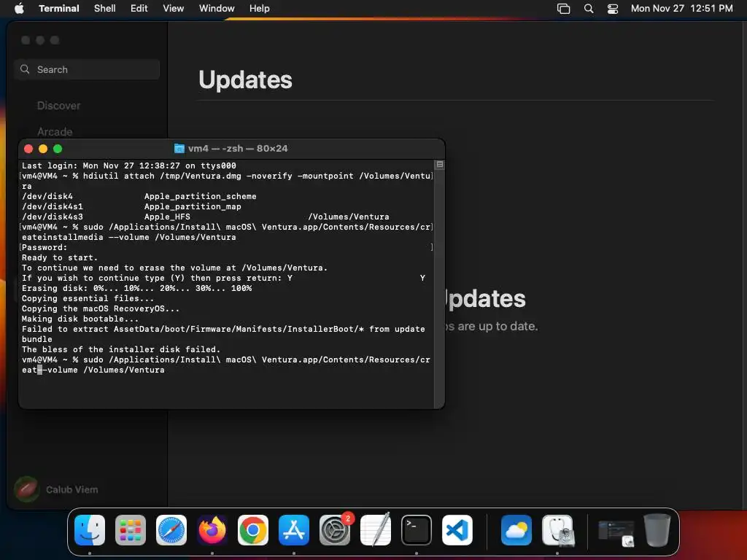Screen dimensions: 747x560
Task: Switch to App Store in the Dock
Action: tap(294, 529)
